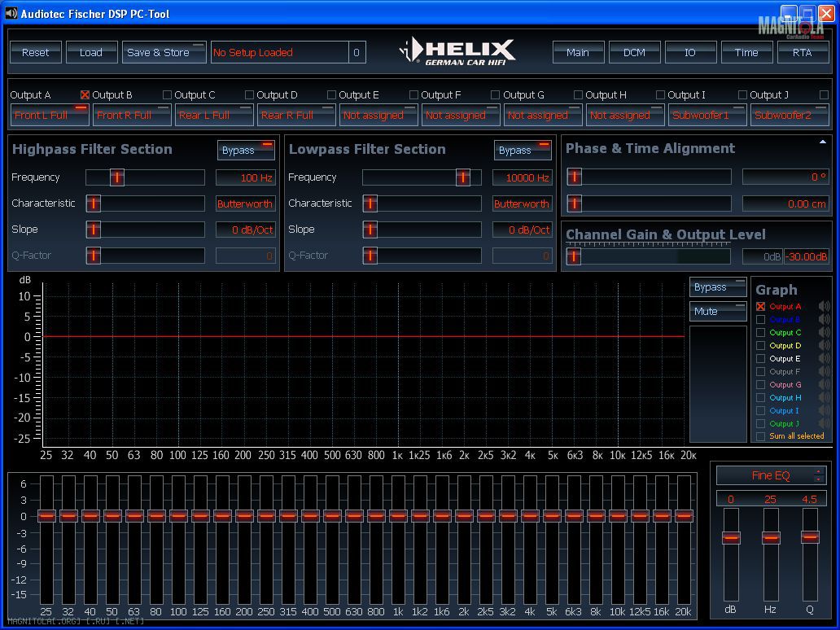Click the Reset button

35,52
